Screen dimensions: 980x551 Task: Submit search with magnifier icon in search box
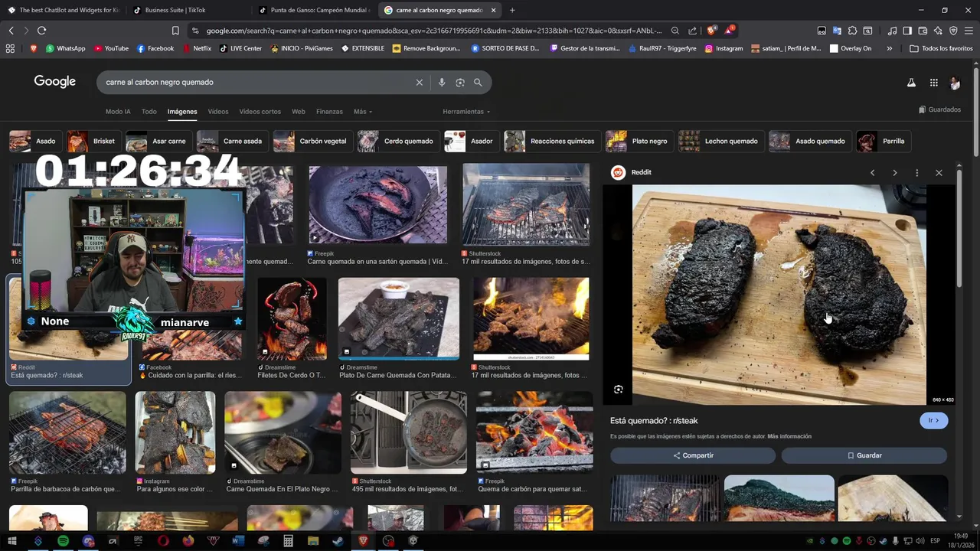(478, 82)
